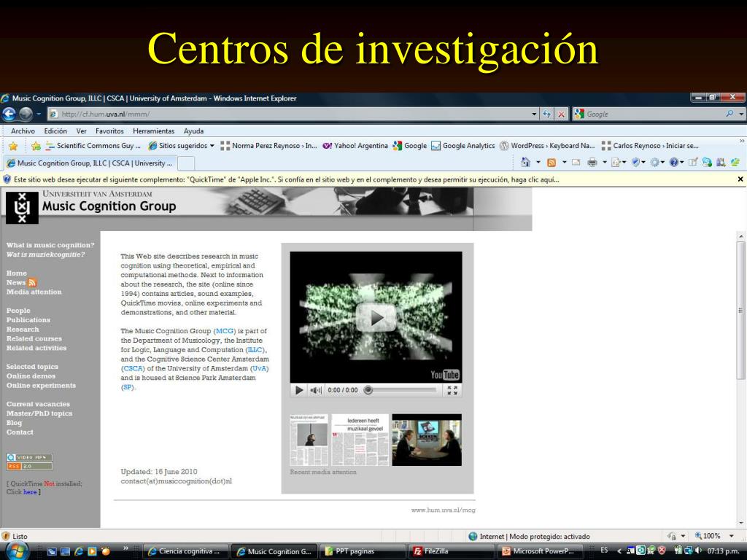Image resolution: width=747 pixels, height=560 pixels.
Task: Open the Sitios sugeridos dropdown
Action: [x=212, y=146]
